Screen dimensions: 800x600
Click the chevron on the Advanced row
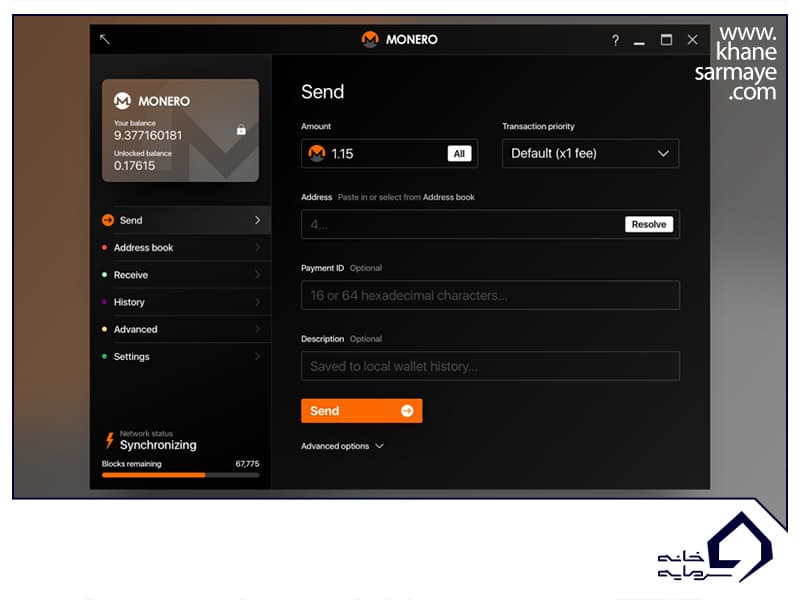(x=258, y=329)
